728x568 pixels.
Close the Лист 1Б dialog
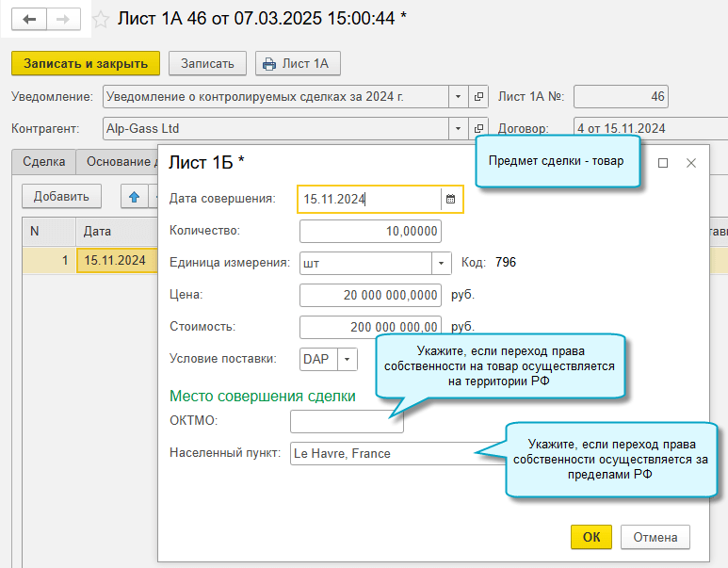click(x=691, y=163)
